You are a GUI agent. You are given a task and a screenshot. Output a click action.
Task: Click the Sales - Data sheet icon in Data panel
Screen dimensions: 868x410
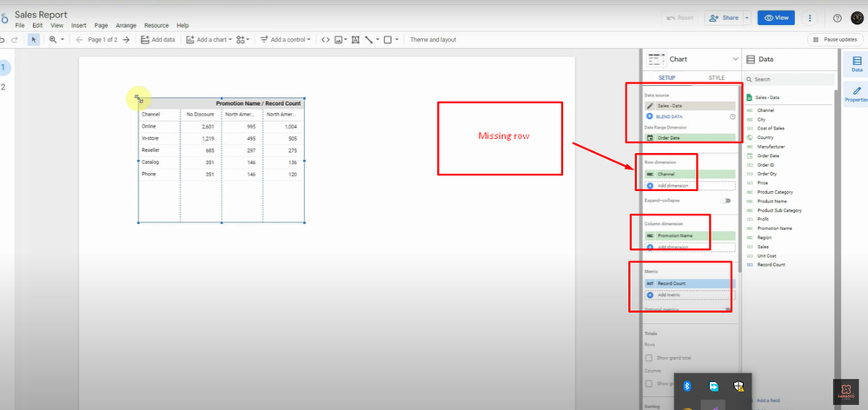tap(750, 97)
